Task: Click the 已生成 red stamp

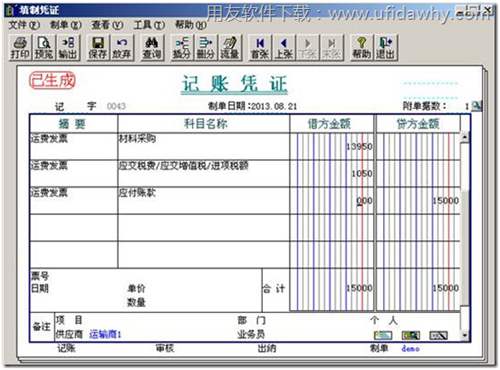Action: point(52,81)
